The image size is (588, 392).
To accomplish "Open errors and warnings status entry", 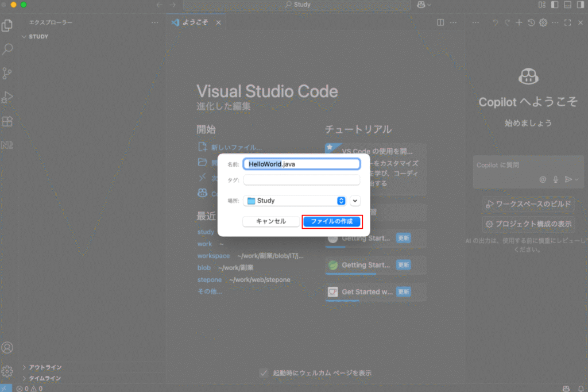I will pos(30,389).
